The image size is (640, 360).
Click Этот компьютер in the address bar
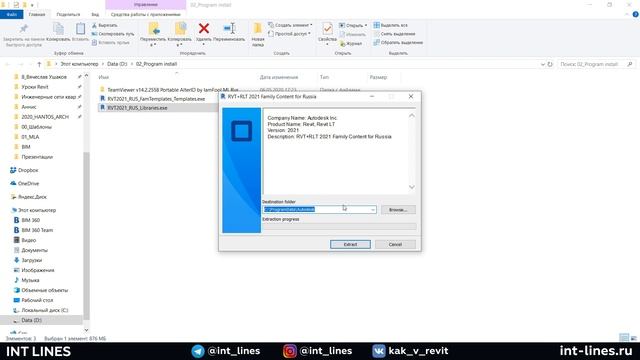79,64
